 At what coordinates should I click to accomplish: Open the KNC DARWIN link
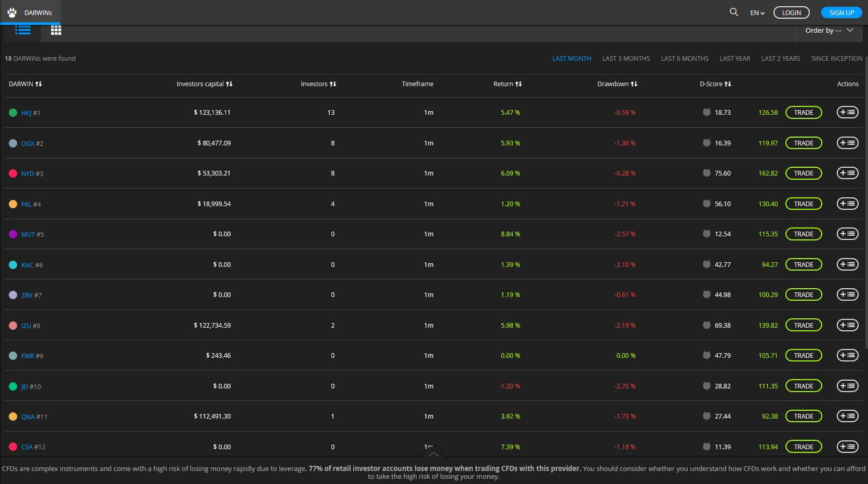[28, 265]
